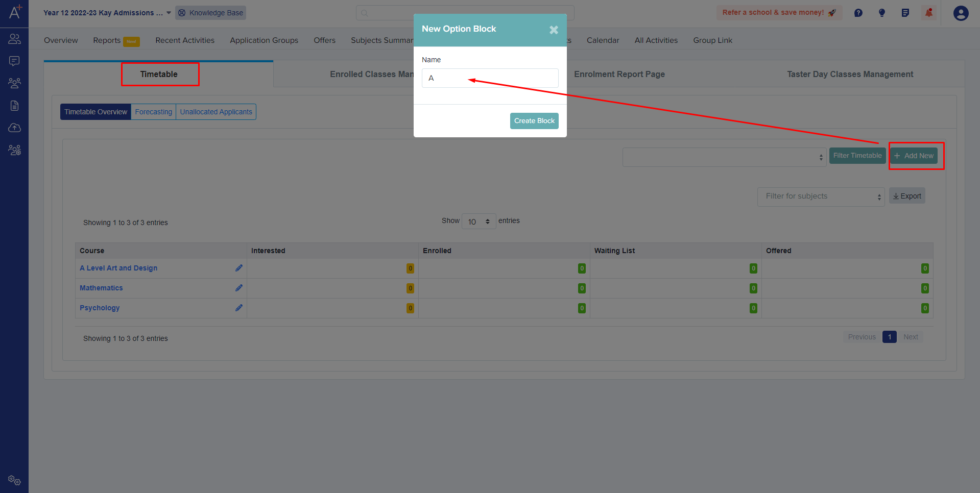
Task: Click the Export button
Action: tap(907, 196)
